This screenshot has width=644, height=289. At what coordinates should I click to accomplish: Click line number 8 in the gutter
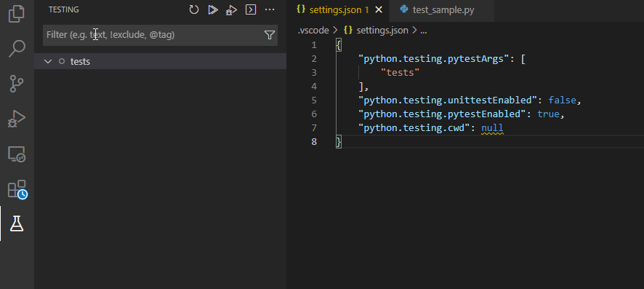[314, 142]
